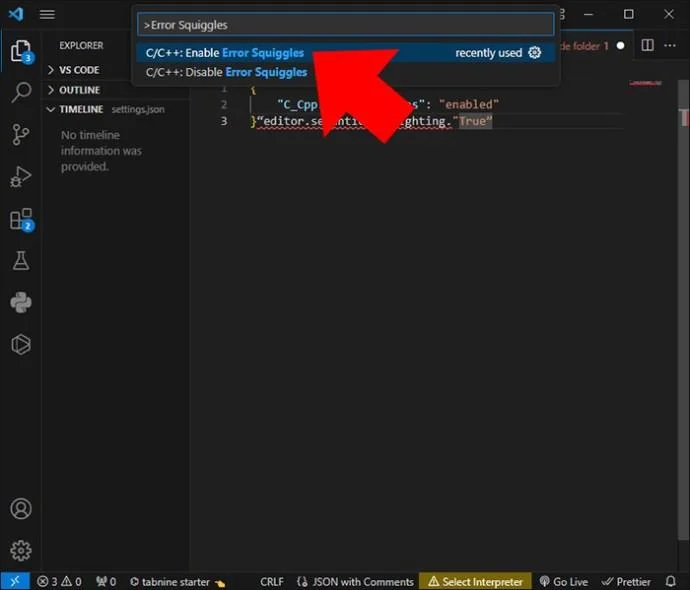Open notifications bell in status bar
The image size is (690, 590).
pyautogui.click(x=671, y=581)
